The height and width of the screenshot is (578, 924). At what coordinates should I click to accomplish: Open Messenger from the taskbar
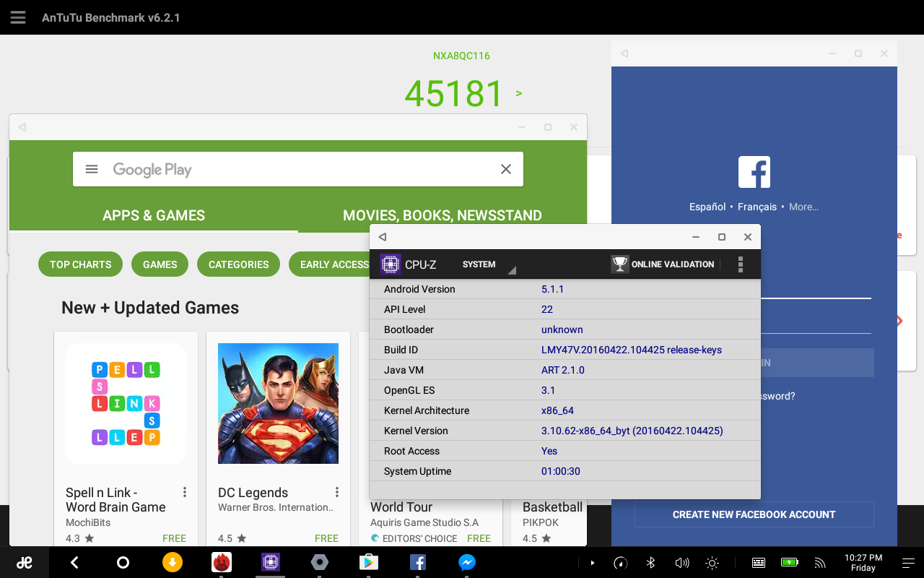click(466, 562)
